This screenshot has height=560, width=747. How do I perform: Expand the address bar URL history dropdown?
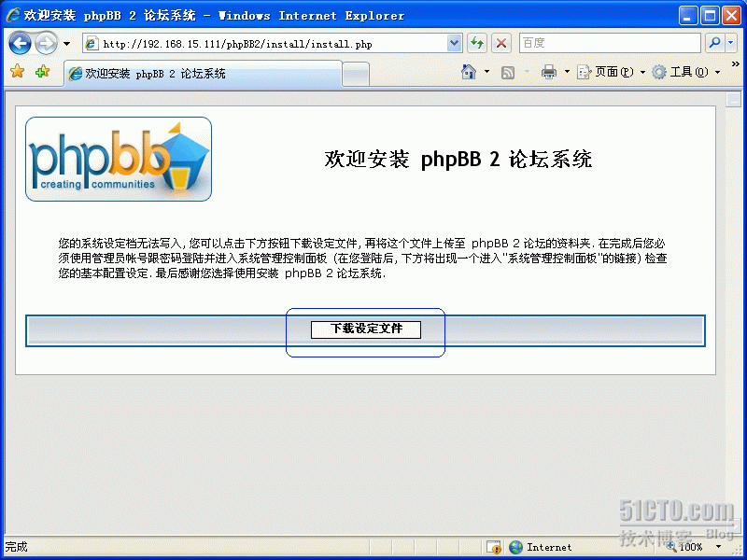point(455,44)
